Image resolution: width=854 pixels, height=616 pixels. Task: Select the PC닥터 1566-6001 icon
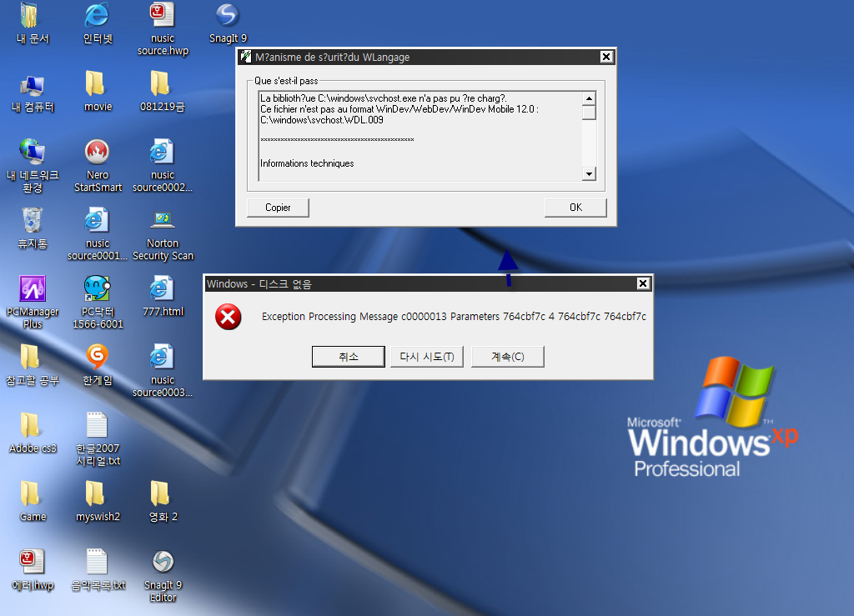tap(97, 288)
